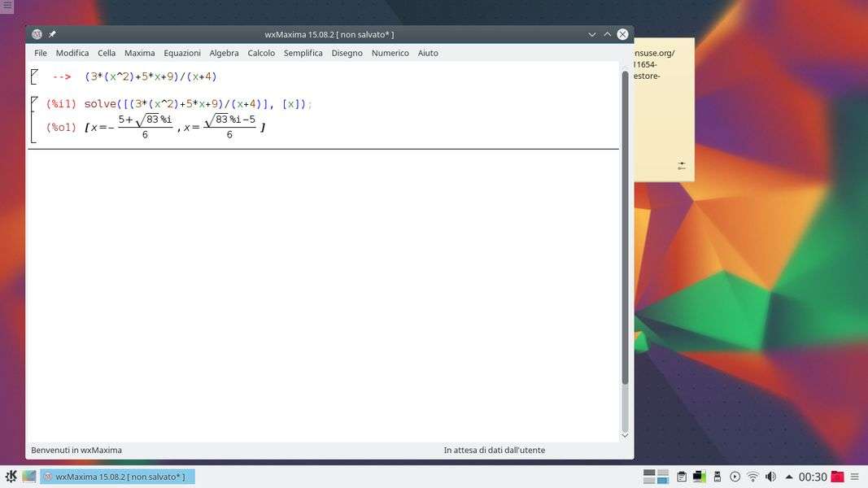Image resolution: width=868 pixels, height=488 pixels.
Task: Maximize the wxMaxima window
Action: click(607, 34)
